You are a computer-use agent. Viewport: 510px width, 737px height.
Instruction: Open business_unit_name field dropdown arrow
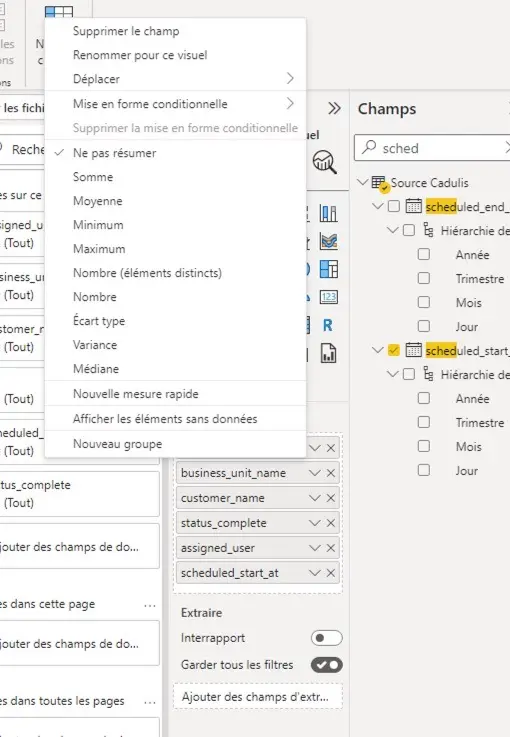(x=314, y=473)
